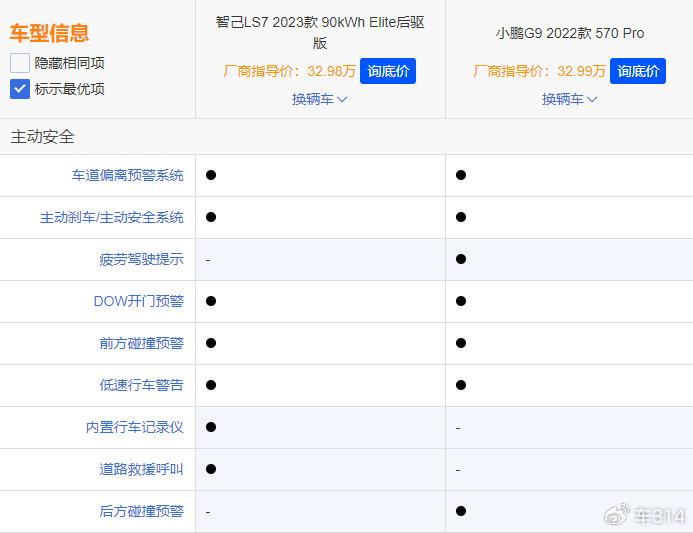Open 换辆车 dropdown under 智己LS7
The width and height of the screenshot is (693, 533).
click(x=320, y=99)
